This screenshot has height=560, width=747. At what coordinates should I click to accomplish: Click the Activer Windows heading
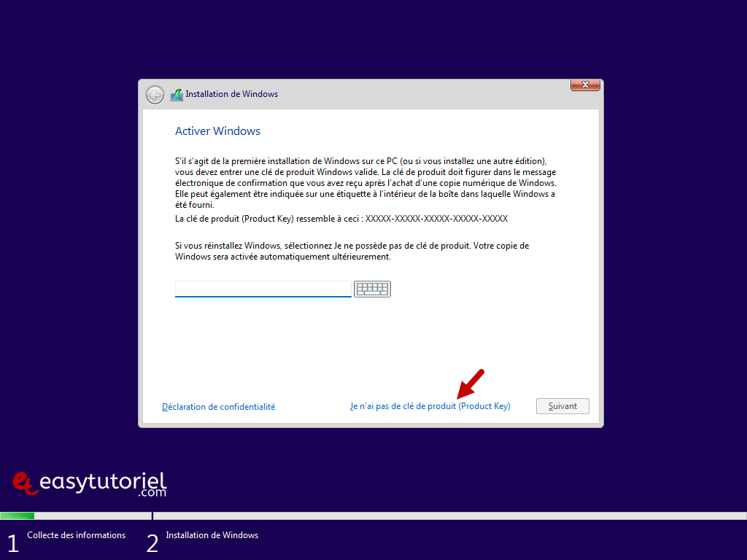tap(217, 131)
